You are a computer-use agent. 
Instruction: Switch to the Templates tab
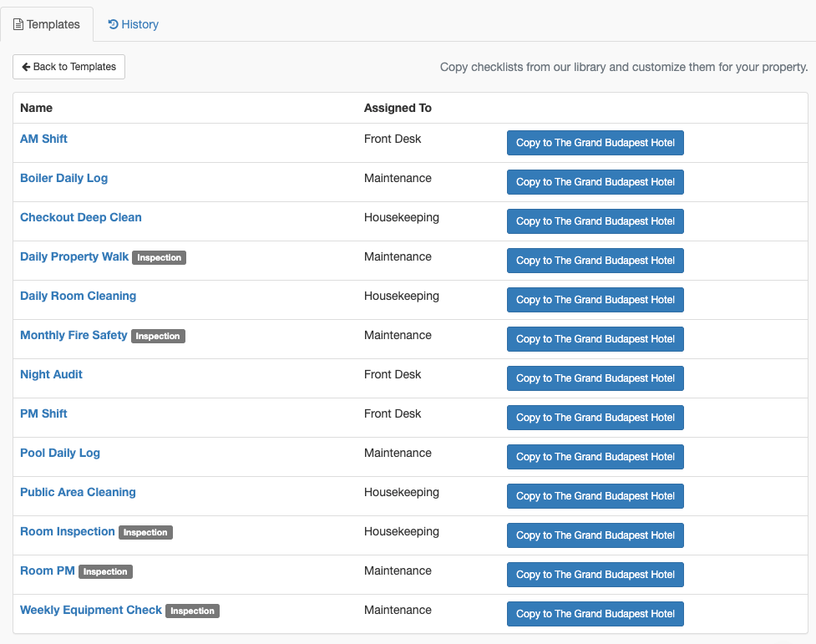[x=46, y=24]
